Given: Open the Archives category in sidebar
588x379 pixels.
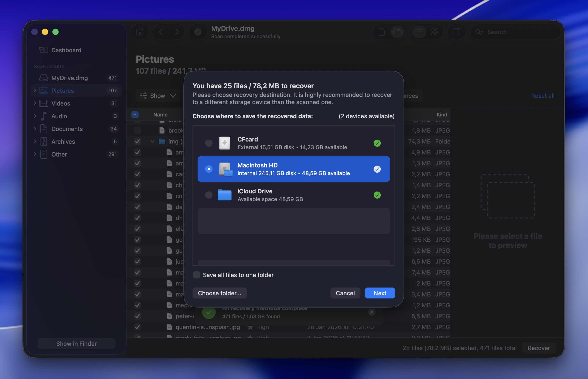Looking at the screenshot, I should point(76,142).
